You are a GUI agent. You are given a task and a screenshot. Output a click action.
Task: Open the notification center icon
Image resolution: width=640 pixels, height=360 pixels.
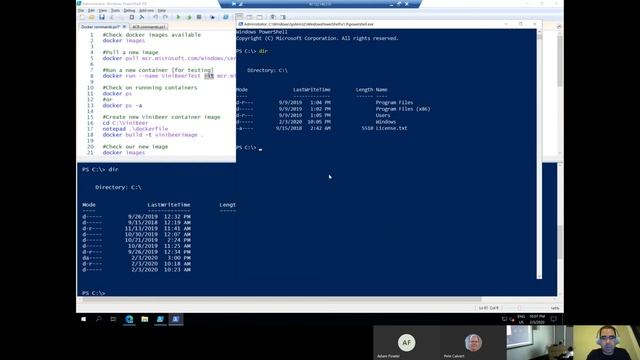pos(554,319)
